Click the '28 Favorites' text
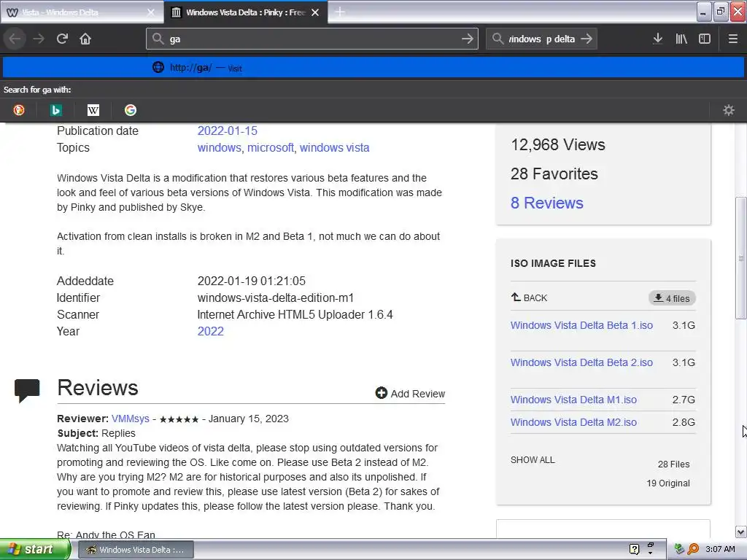The width and height of the screenshot is (747, 560). (554, 174)
